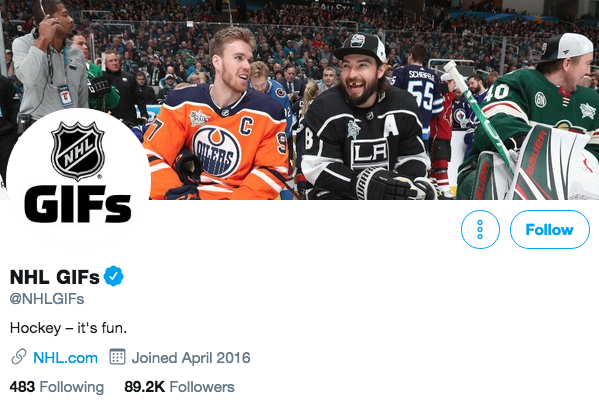Screen dimensions: 599x408
Task: Open the three-dot more options button
Action: [x=480, y=230]
